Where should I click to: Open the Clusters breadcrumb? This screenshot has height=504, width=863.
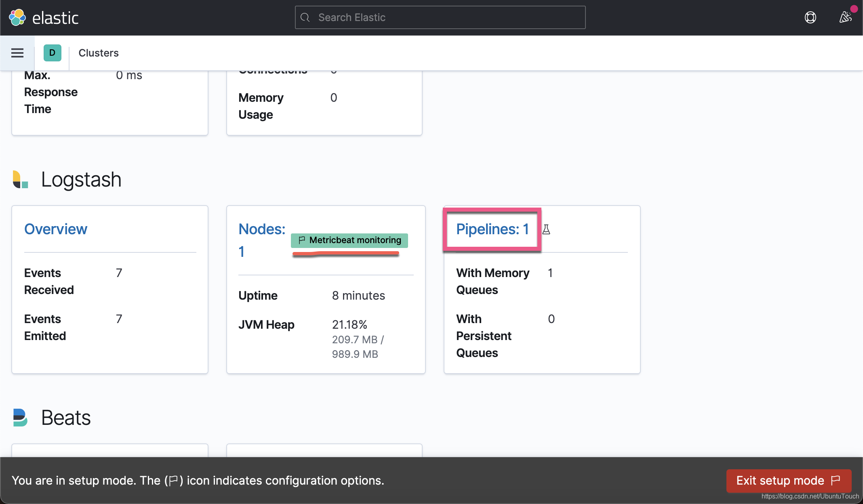click(99, 53)
